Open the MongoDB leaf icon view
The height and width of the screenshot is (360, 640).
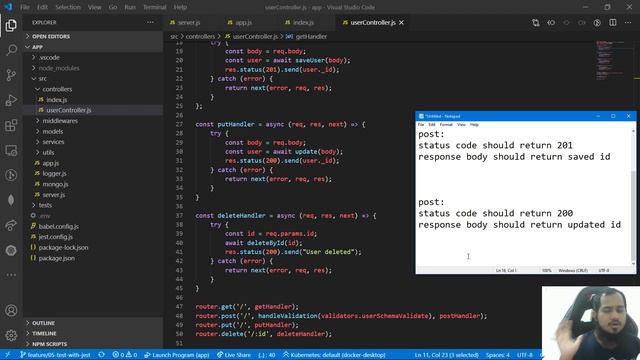coord(11,200)
